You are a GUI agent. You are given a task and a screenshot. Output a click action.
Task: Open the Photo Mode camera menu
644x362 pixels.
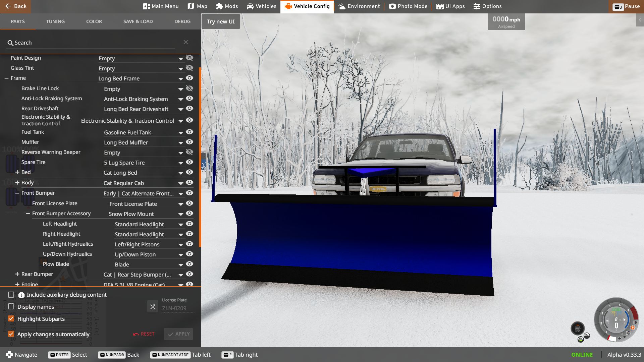click(408, 6)
